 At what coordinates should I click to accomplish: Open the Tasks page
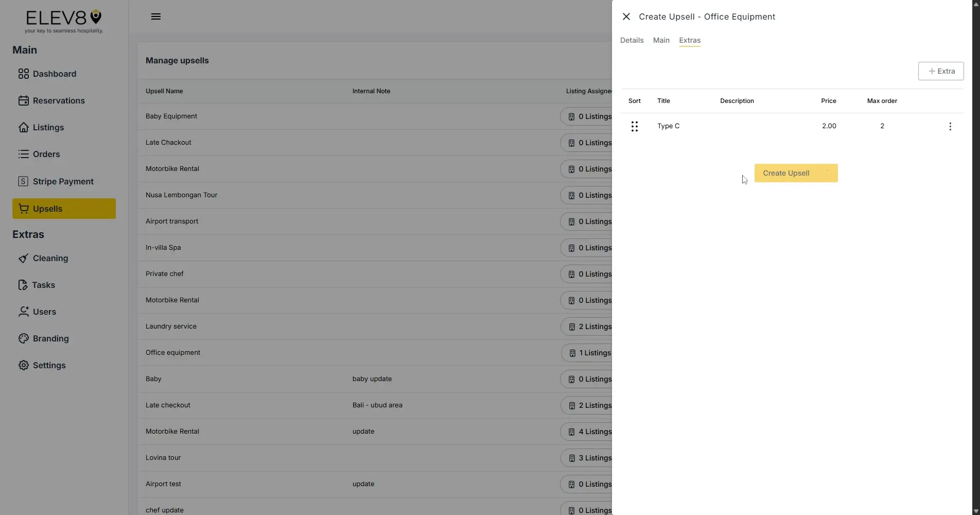(44, 285)
